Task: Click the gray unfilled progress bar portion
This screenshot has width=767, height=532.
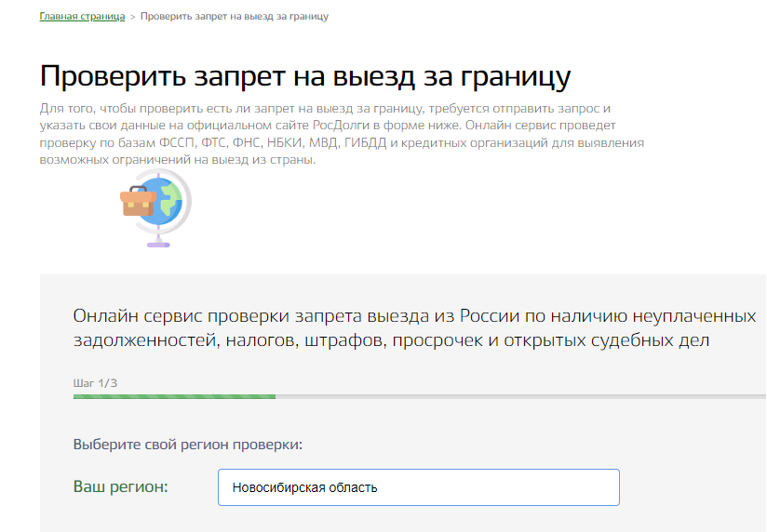Action: pos(519,396)
